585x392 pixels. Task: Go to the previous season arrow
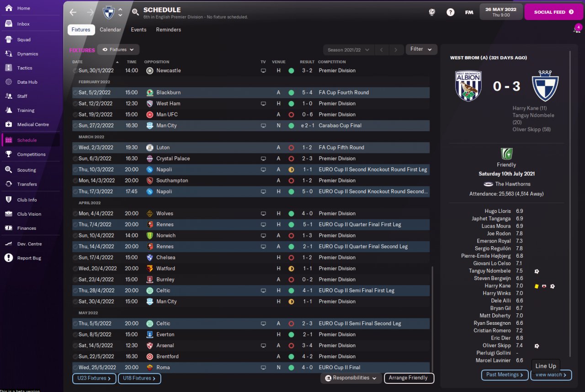[x=382, y=50]
